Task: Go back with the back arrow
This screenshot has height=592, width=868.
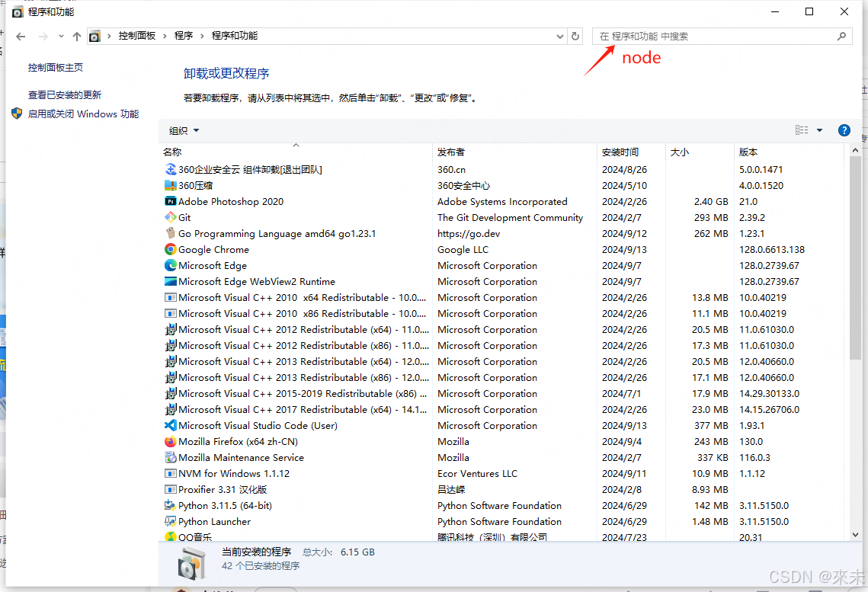Action: (21, 37)
